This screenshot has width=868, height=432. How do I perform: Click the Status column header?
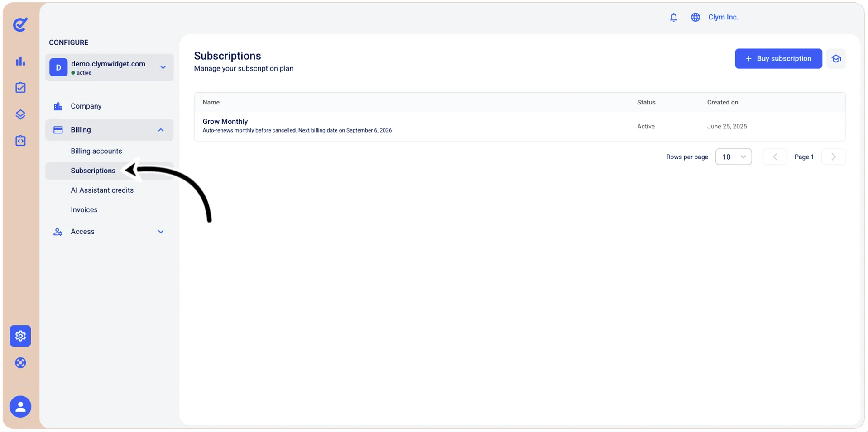tap(646, 102)
